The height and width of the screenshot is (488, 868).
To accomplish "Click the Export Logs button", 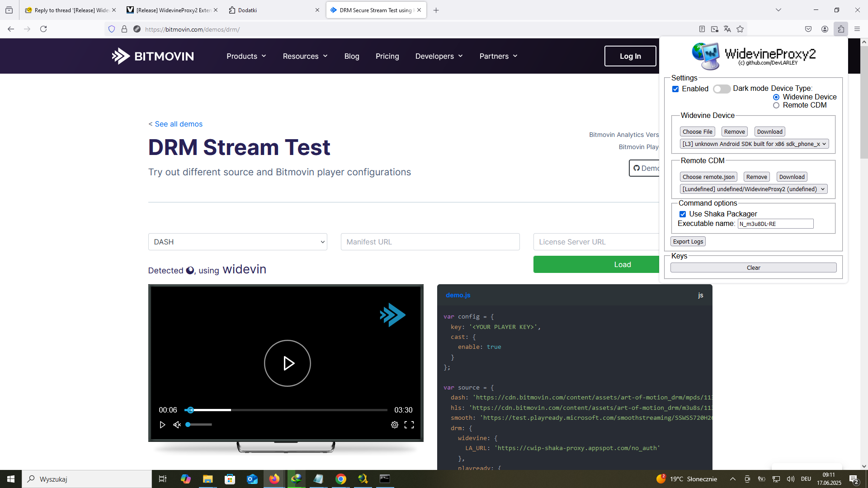I will (x=688, y=242).
